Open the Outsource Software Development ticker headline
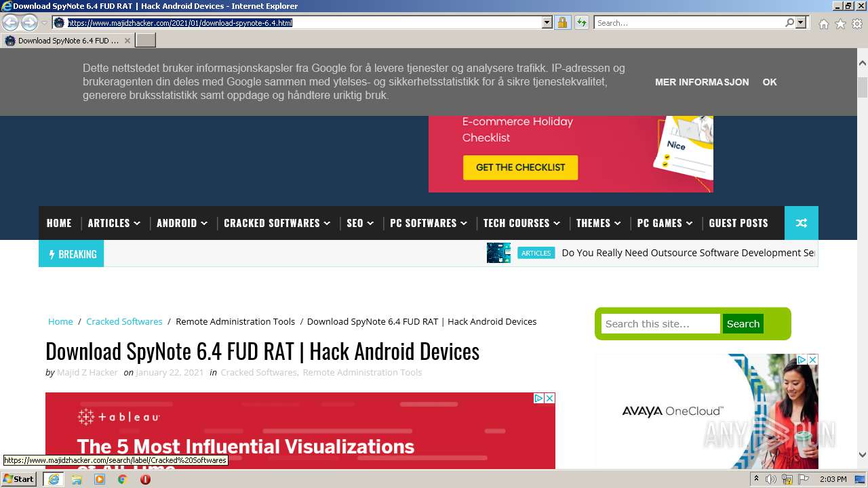Viewport: 868px width, 488px height. pos(688,253)
